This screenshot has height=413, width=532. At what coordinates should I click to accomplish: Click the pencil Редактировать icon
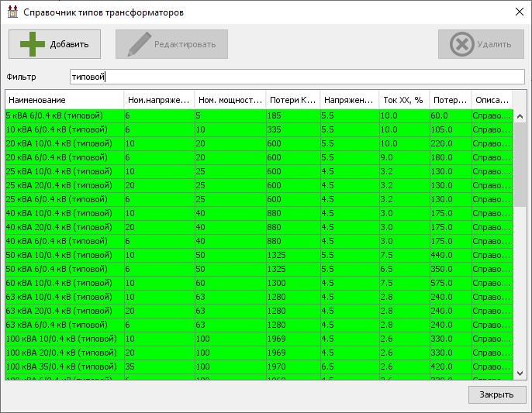click(x=139, y=44)
